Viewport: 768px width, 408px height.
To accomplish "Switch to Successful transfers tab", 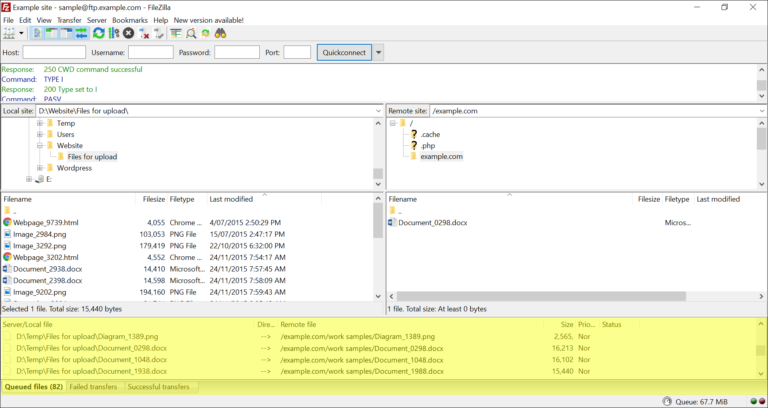I will tap(158, 386).
